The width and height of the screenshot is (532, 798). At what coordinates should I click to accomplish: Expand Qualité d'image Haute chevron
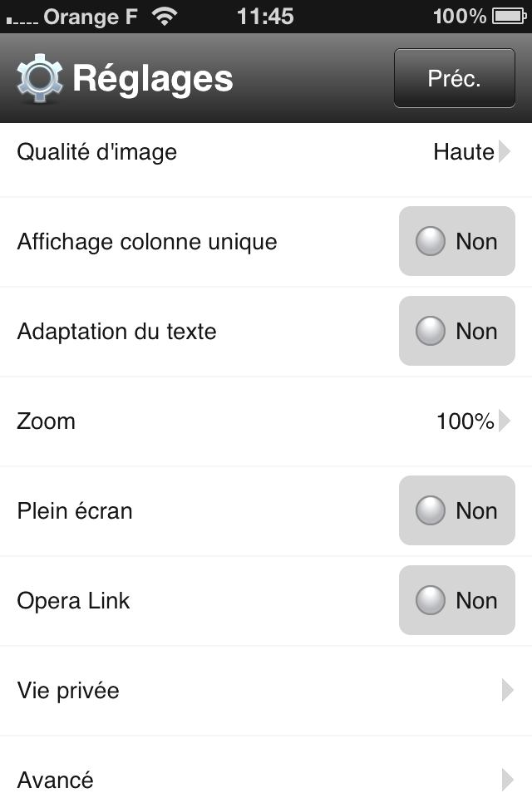[505, 152]
